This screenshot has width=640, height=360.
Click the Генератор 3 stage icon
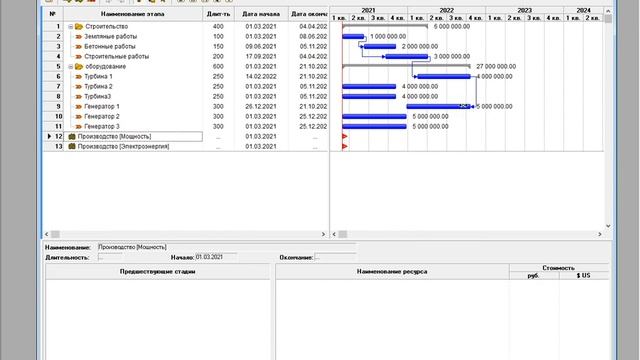tap(78, 127)
